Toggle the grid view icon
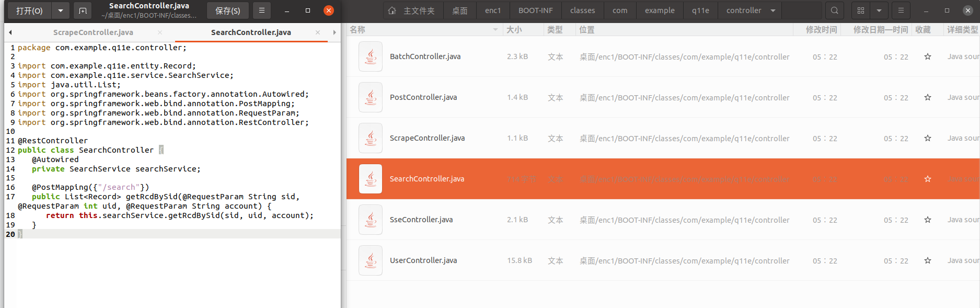Image resolution: width=980 pixels, height=308 pixels. coord(861,10)
